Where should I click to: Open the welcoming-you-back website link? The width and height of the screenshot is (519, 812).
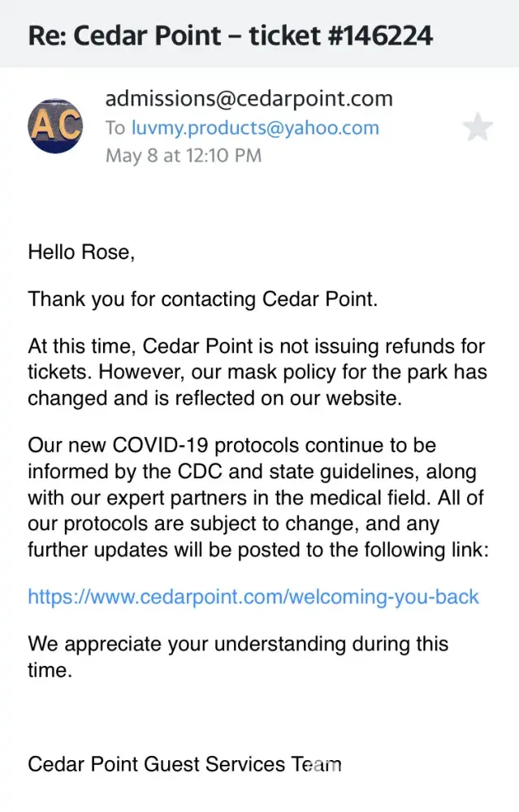tap(253, 598)
